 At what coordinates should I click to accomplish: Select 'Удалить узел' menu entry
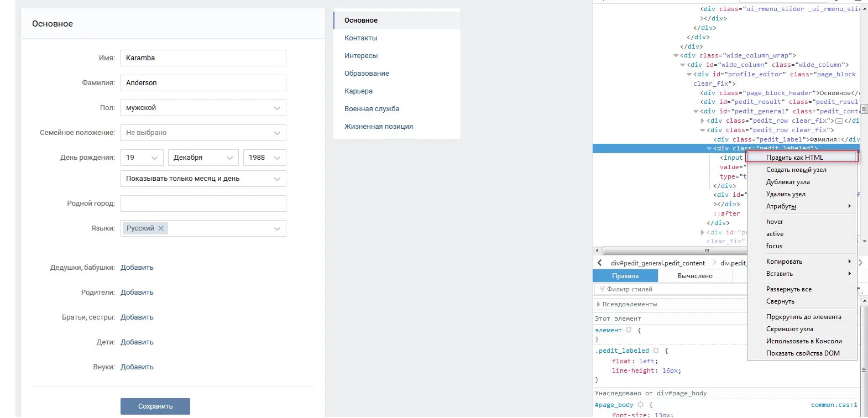(802, 194)
